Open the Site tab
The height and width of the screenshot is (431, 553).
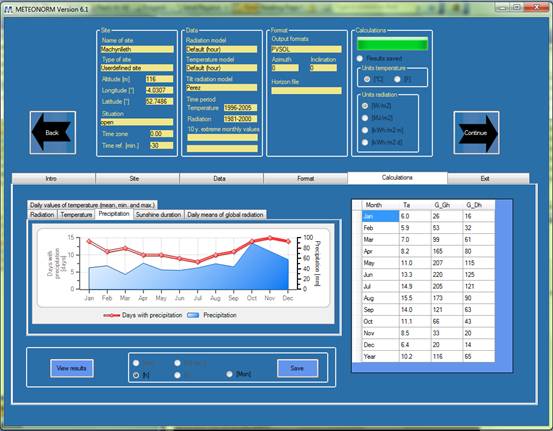tap(138, 178)
